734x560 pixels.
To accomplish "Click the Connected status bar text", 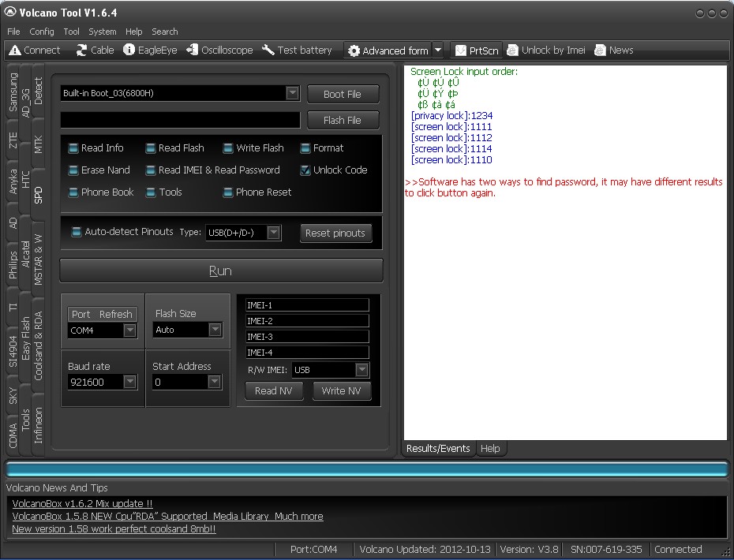I will 678,549.
